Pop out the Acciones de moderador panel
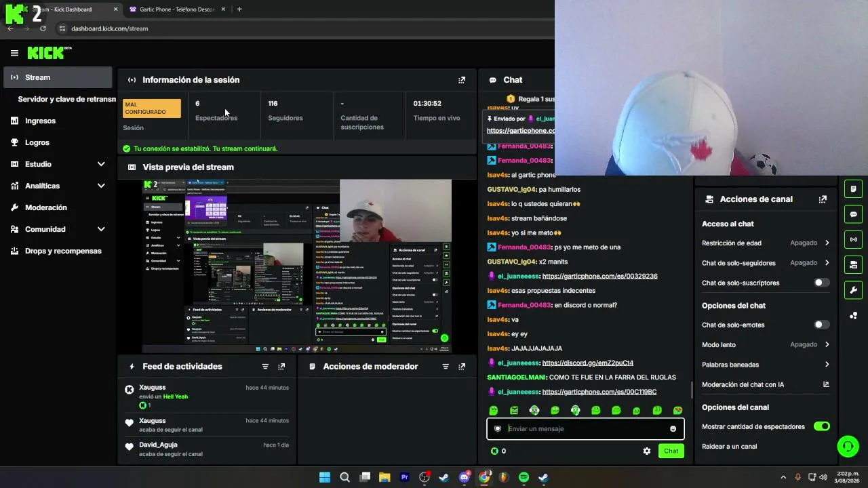 (462, 367)
